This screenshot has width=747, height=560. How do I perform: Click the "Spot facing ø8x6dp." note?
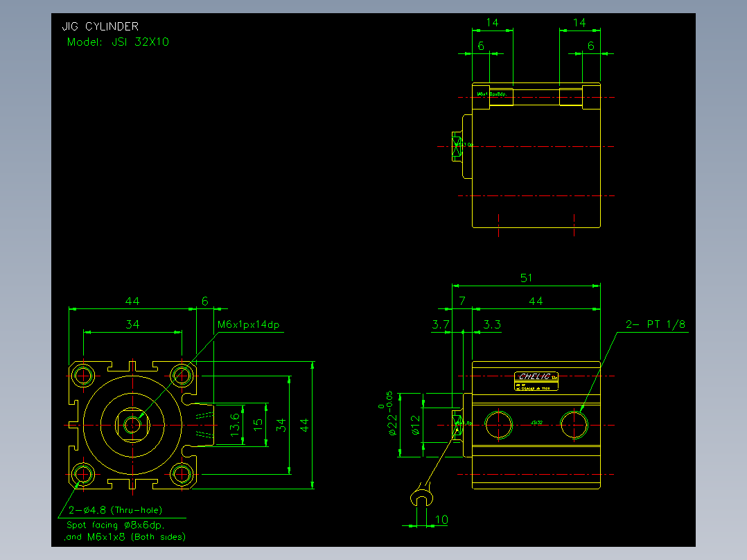pos(115,525)
